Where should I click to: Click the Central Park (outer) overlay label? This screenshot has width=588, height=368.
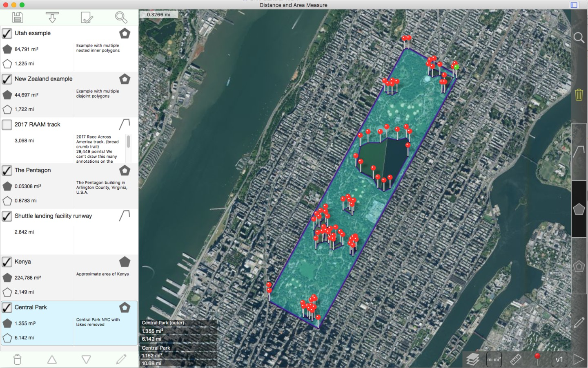163,323
